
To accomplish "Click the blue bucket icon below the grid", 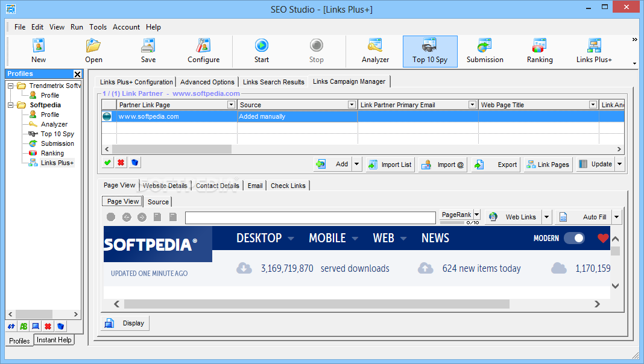I will (x=134, y=163).
